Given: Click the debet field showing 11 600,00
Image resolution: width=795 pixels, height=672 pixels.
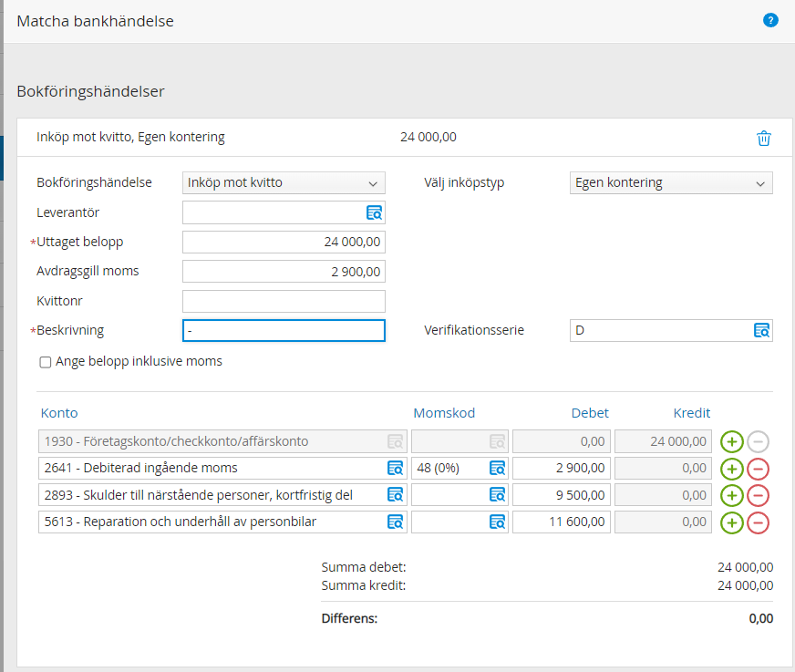Looking at the screenshot, I should click(x=562, y=522).
